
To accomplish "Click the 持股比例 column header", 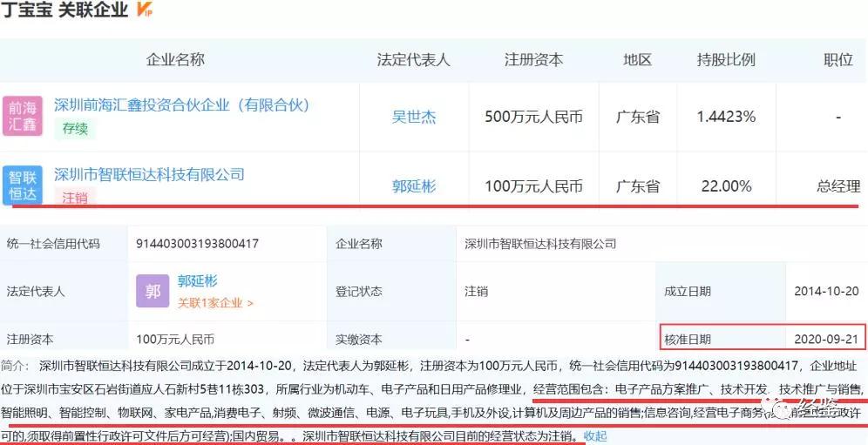I will (726, 60).
